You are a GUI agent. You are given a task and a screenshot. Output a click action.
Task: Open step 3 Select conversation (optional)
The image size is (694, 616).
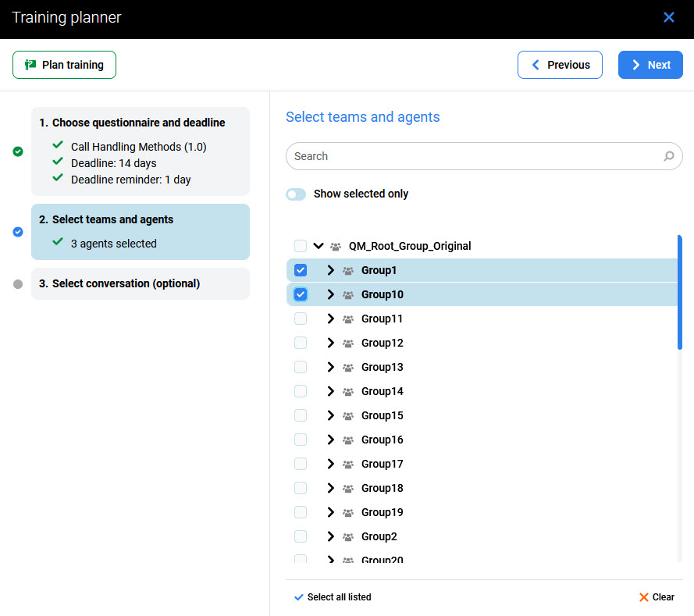coord(126,283)
